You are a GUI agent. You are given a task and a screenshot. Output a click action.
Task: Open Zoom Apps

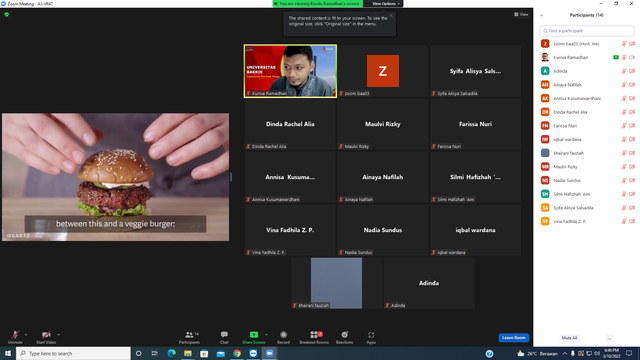click(371, 337)
